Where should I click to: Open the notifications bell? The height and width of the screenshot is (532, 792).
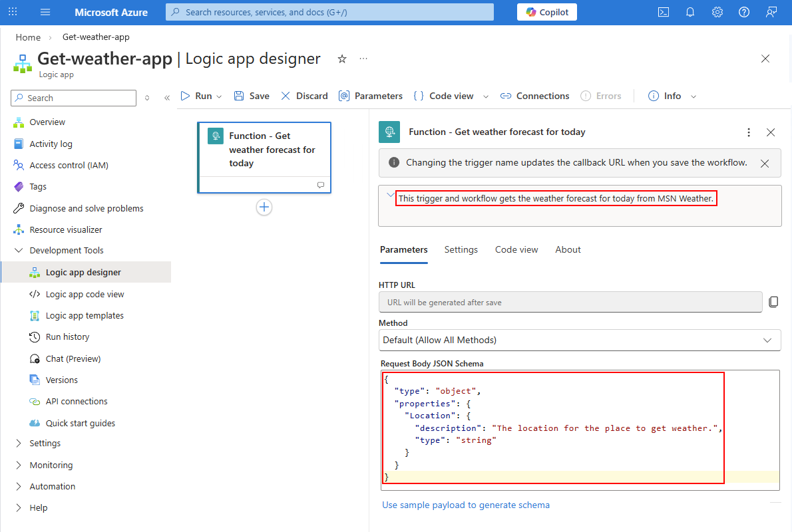click(x=690, y=12)
